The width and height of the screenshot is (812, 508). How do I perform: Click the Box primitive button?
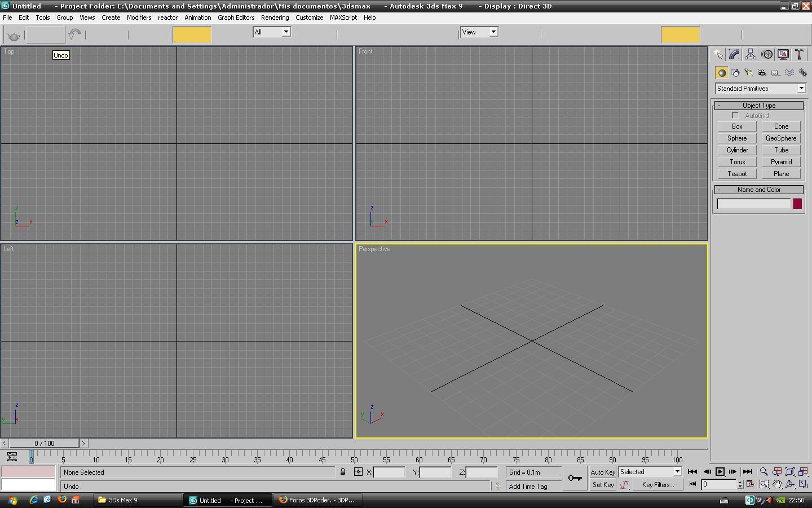point(737,126)
